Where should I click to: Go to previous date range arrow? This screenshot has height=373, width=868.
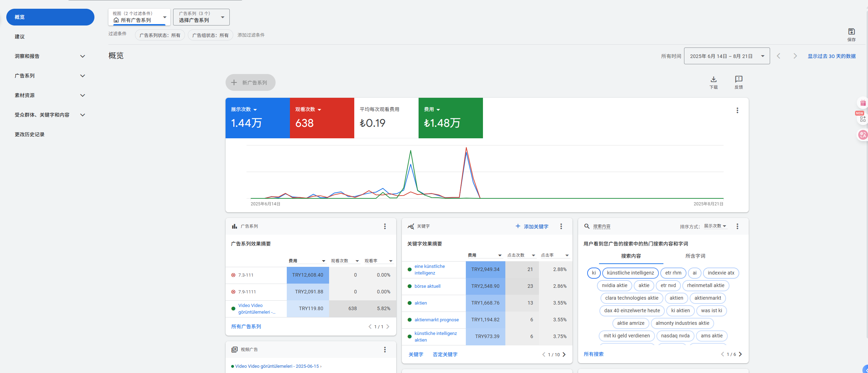coord(778,56)
